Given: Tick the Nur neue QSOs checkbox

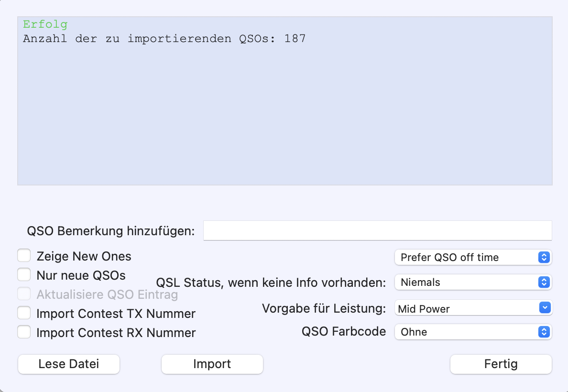Looking at the screenshot, I should (x=24, y=274).
